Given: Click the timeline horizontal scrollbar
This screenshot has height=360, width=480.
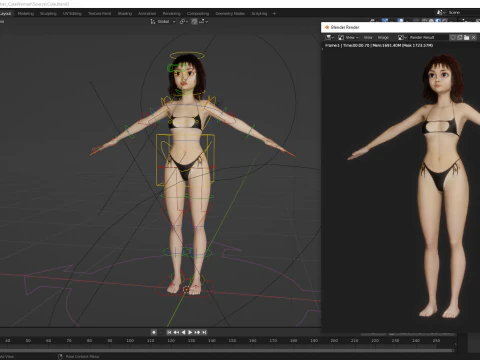Looking at the screenshot, I should (227, 350).
